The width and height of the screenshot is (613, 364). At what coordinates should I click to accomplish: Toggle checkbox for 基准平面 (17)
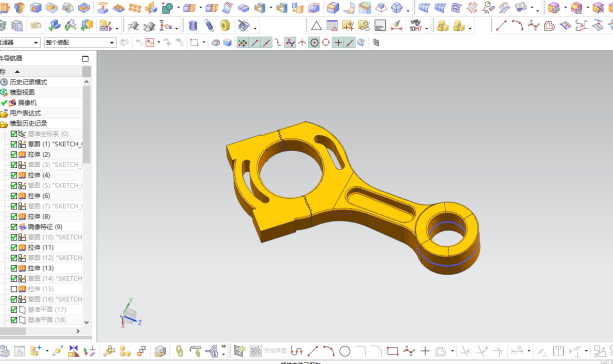(14, 310)
